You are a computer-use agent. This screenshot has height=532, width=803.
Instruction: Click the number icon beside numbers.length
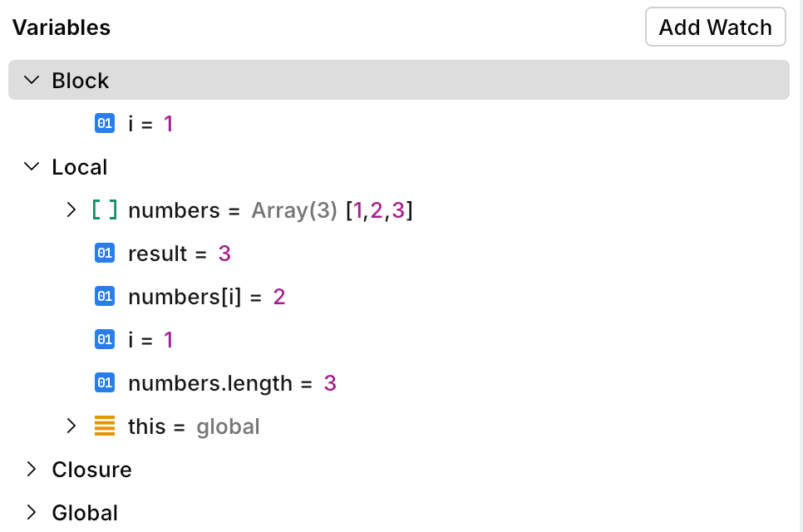[104, 383]
